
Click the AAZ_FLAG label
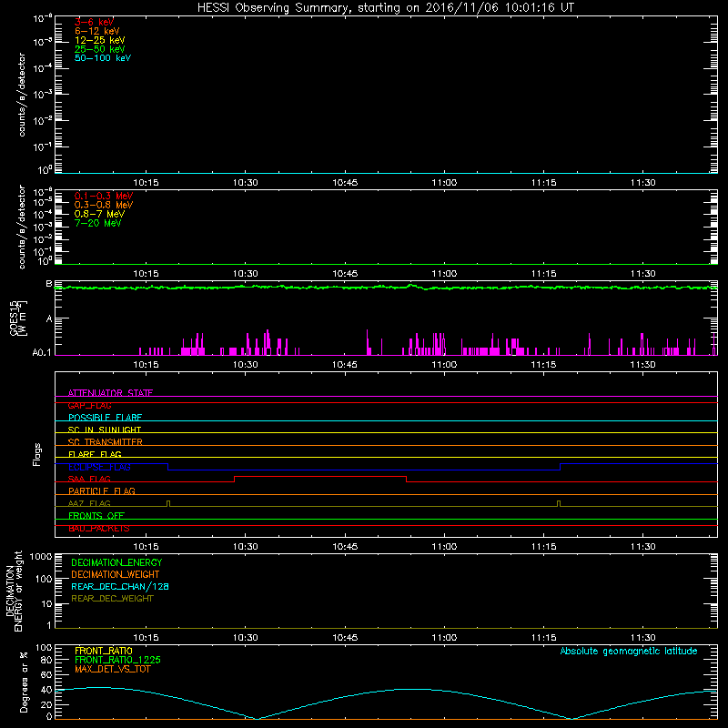[89, 503]
